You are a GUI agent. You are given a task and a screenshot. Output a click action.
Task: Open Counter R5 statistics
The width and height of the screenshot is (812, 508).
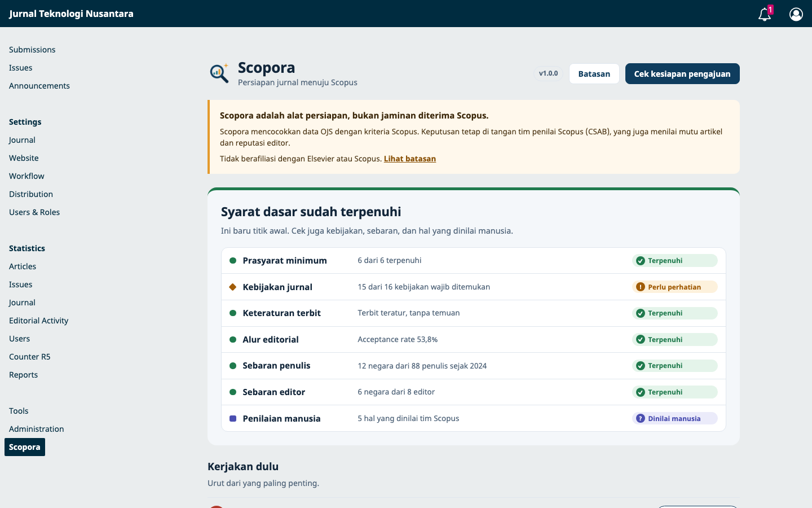[30, 357]
